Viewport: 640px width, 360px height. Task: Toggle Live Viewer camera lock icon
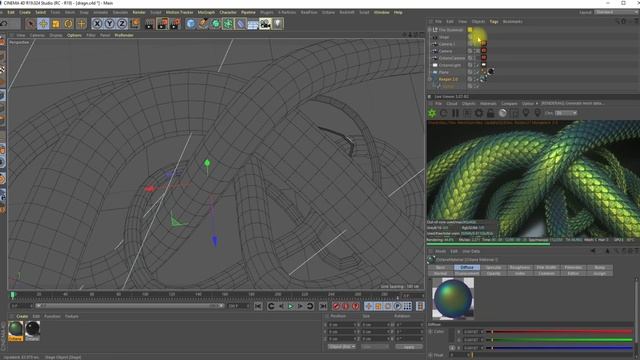[x=491, y=113]
